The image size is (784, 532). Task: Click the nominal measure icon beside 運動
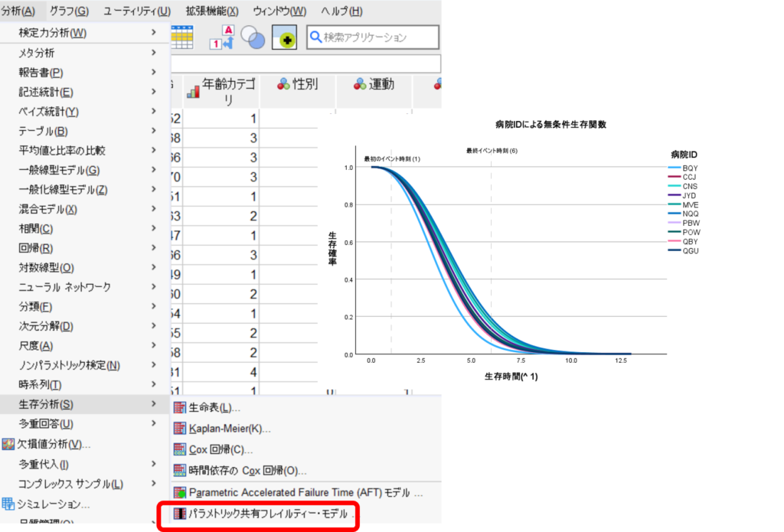[360, 83]
